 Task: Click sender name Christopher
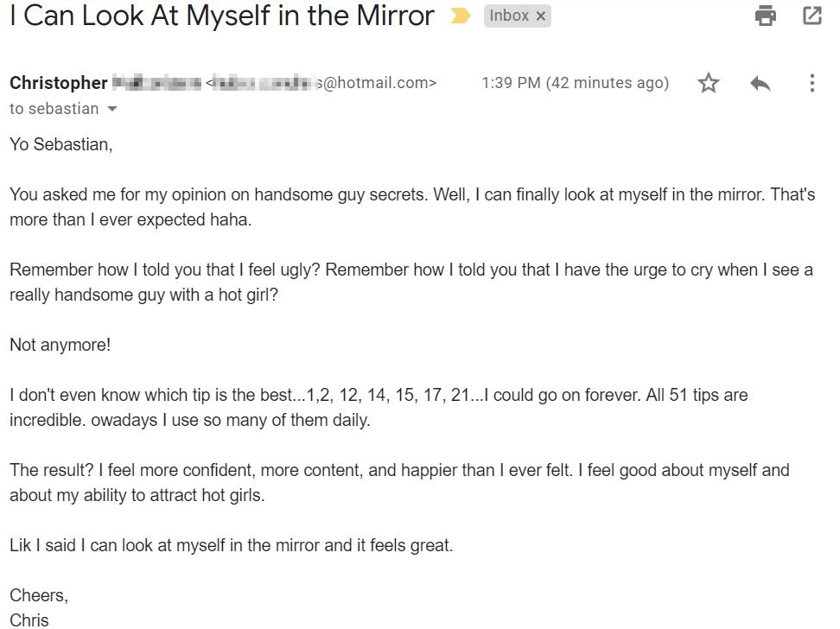tap(59, 83)
